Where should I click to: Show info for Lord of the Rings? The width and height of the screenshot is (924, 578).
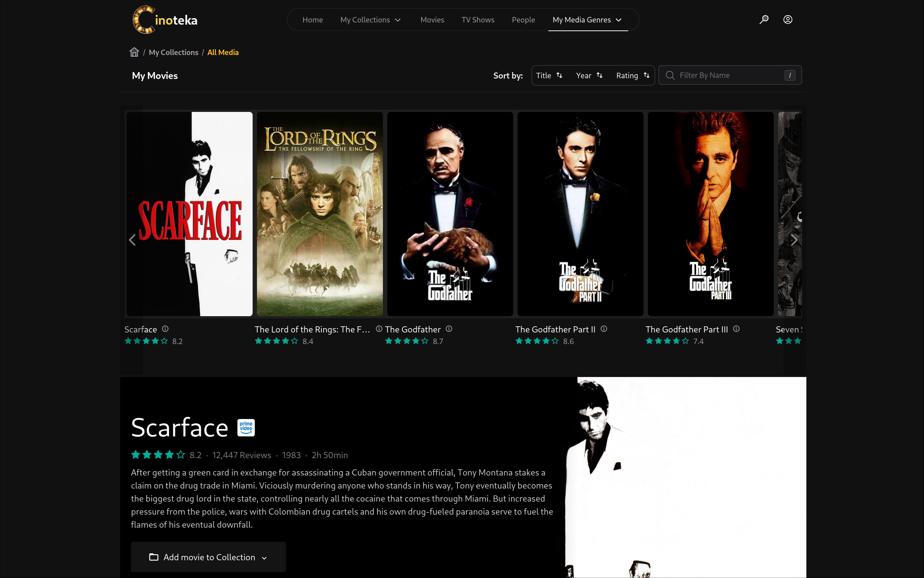coord(379,329)
